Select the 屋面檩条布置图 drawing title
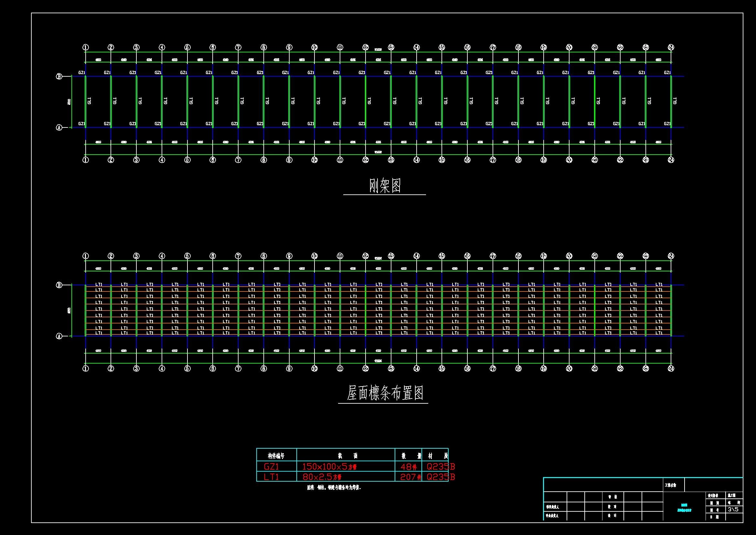The image size is (756, 535). coord(385,393)
